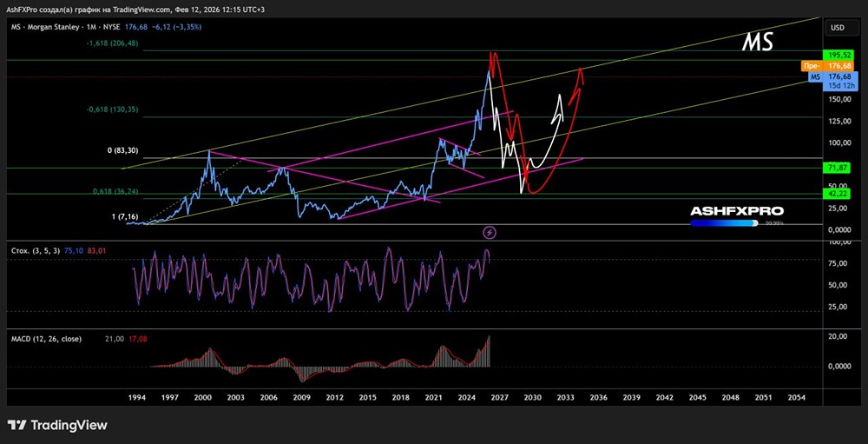
Task: Open the Стох. (3, 5, 3) indicator legend
Action: [36, 250]
